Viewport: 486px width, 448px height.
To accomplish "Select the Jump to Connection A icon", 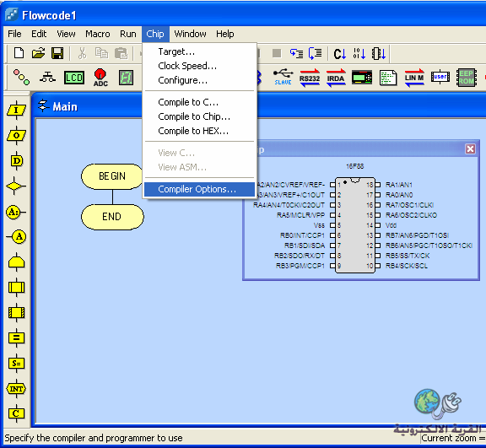I will [x=16, y=237].
